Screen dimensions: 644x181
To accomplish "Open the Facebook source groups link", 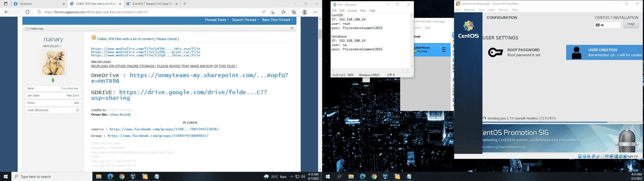I will tap(164, 129).
